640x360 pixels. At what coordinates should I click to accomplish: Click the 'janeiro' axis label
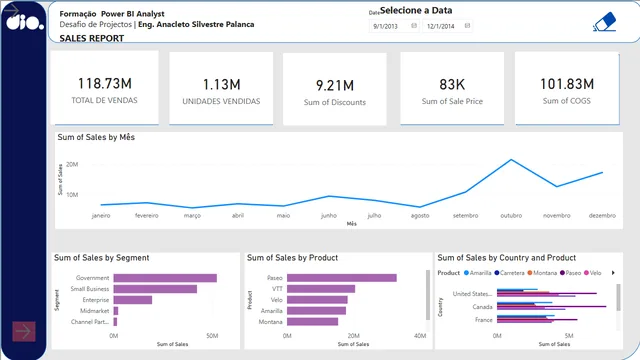pos(101,216)
